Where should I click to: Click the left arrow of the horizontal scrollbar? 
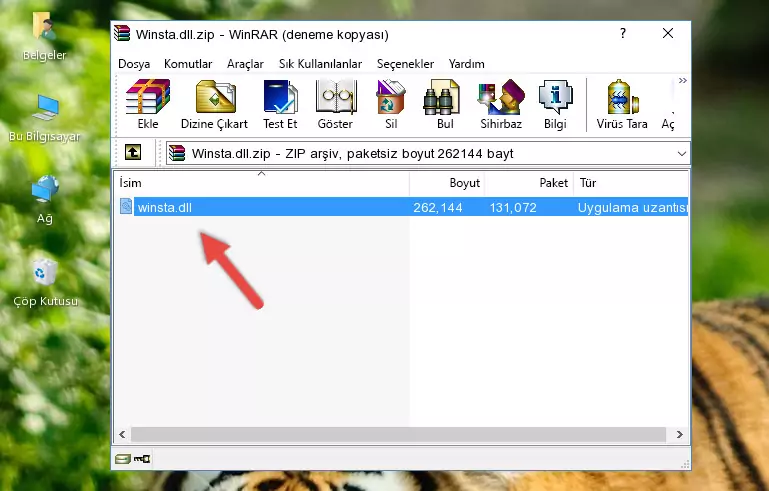tap(122, 435)
